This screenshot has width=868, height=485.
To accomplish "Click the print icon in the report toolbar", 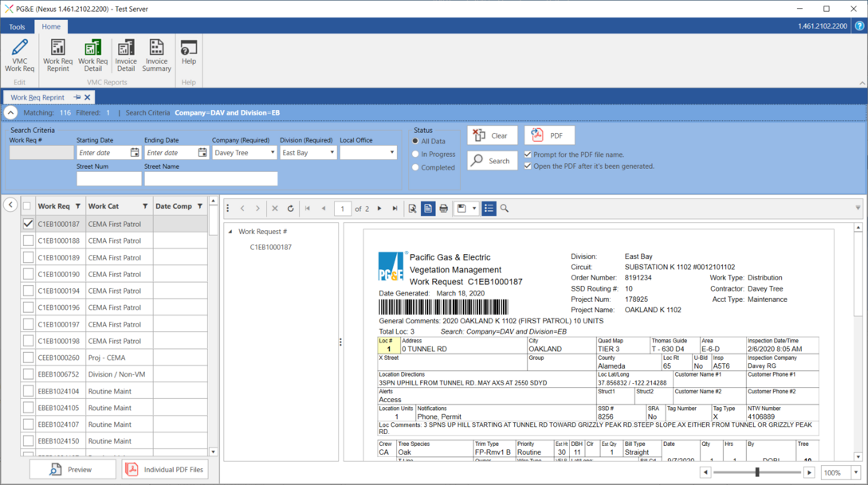I will point(444,209).
